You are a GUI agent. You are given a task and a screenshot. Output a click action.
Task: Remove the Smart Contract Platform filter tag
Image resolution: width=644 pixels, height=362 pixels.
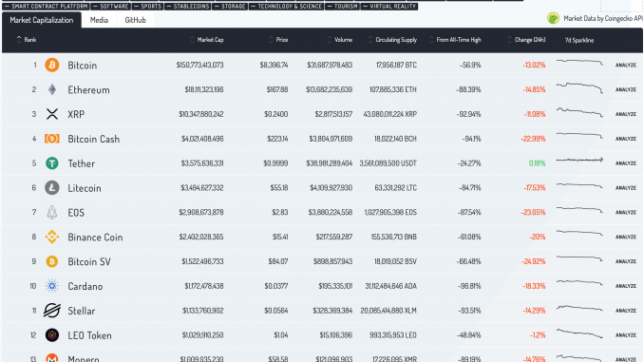pyautogui.click(x=7, y=7)
